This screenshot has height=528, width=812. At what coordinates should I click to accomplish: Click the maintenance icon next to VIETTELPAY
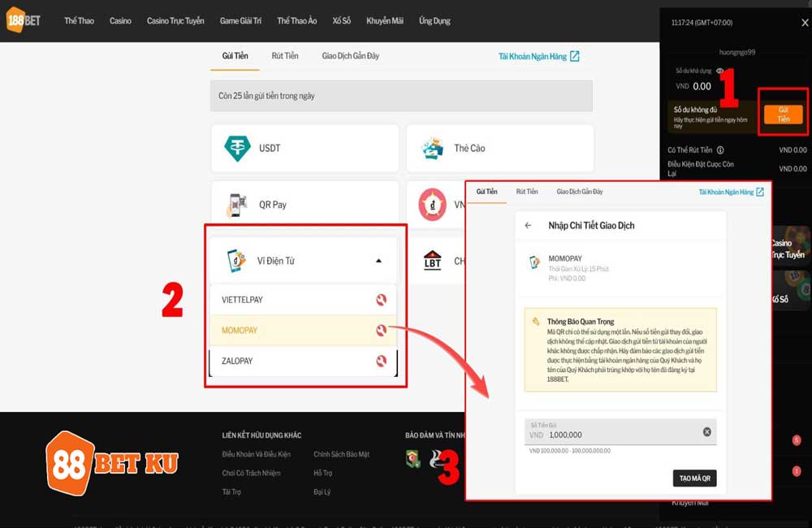381,300
